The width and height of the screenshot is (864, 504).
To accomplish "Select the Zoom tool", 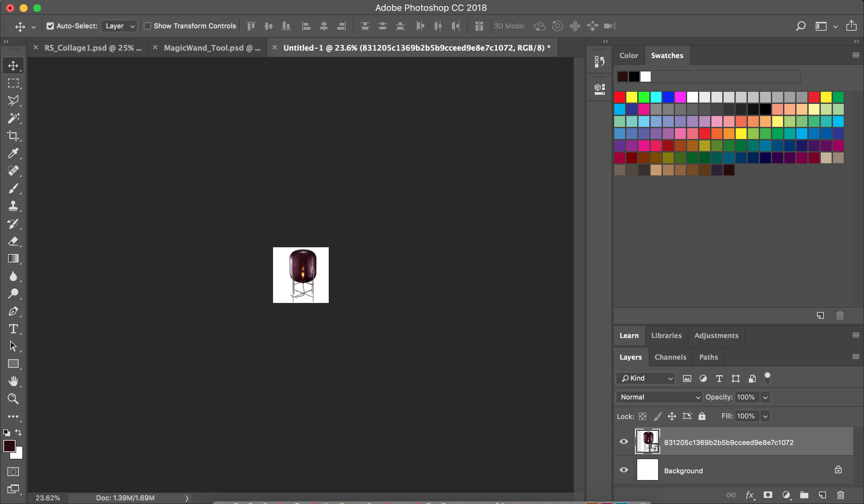I will (x=12, y=398).
